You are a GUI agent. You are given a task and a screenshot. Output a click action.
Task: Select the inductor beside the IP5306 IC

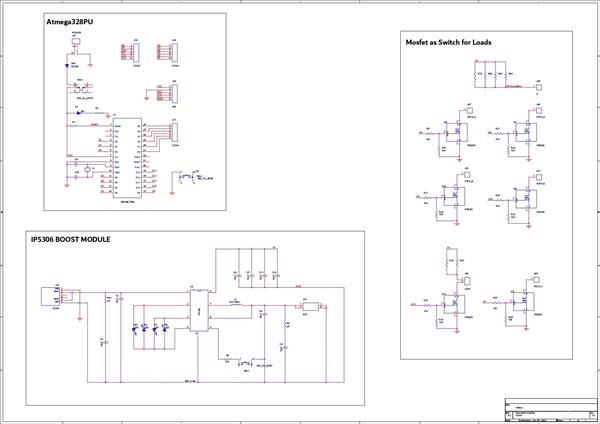235,305
